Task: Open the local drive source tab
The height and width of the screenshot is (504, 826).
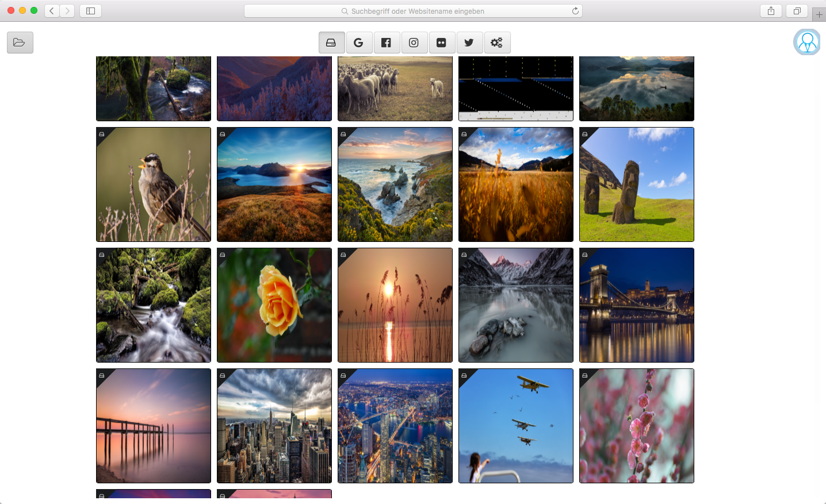Action: pos(332,43)
